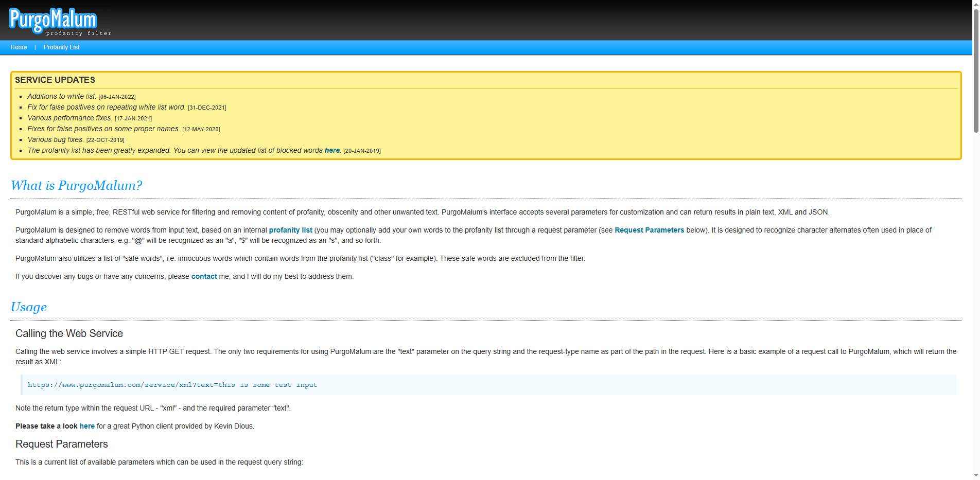Select the example request URL text
Screen dimensions: 980x480
[x=172, y=385]
